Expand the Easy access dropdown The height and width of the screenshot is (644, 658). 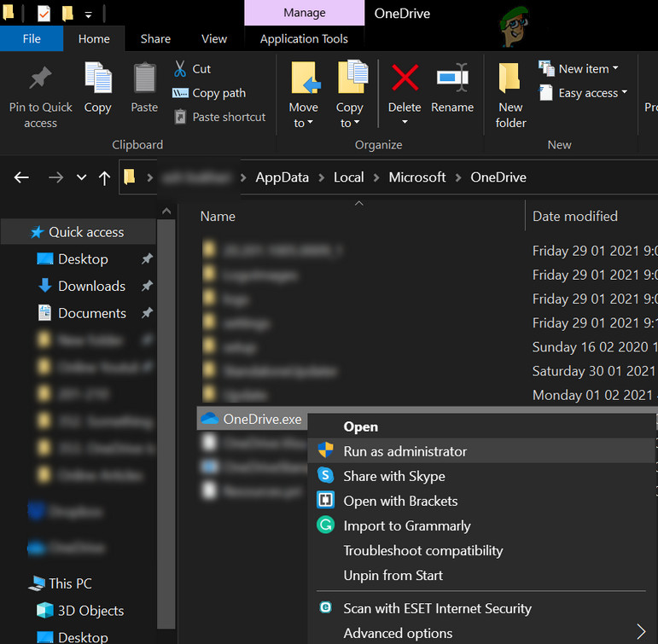(x=592, y=93)
